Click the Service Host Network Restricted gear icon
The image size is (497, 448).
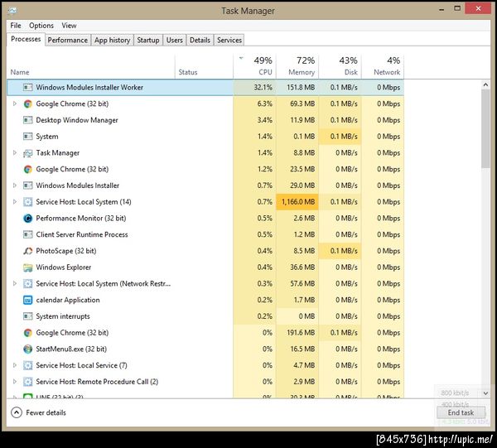[28, 283]
